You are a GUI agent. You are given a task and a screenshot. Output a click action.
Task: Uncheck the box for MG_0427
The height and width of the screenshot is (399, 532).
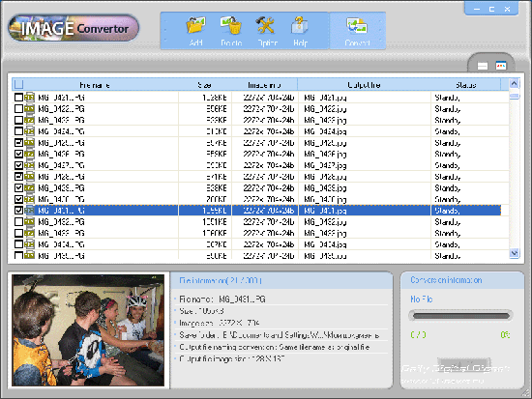(x=18, y=165)
